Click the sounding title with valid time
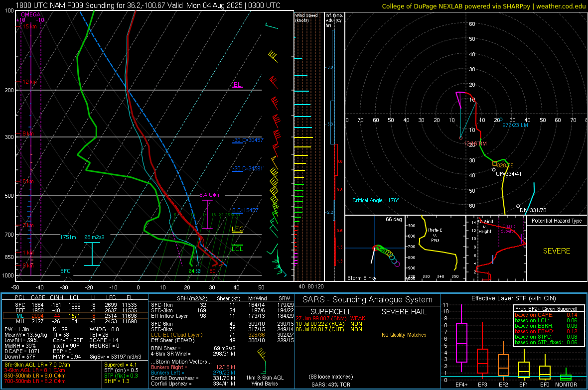 click(x=148, y=5)
